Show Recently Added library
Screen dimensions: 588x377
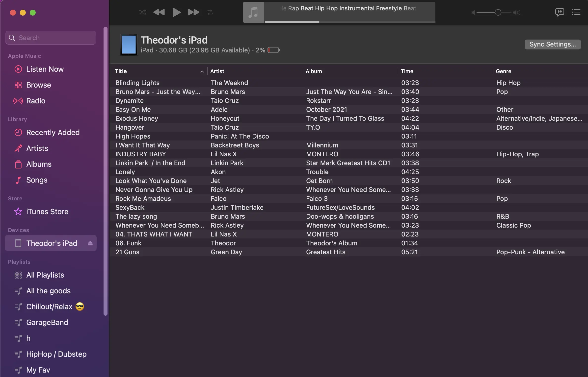click(x=51, y=132)
